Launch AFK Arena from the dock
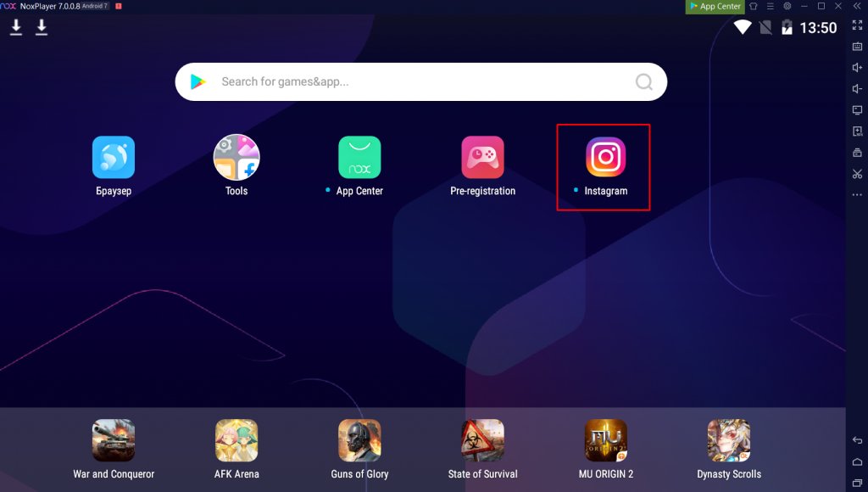This screenshot has width=868, height=492. pyautogui.click(x=236, y=441)
